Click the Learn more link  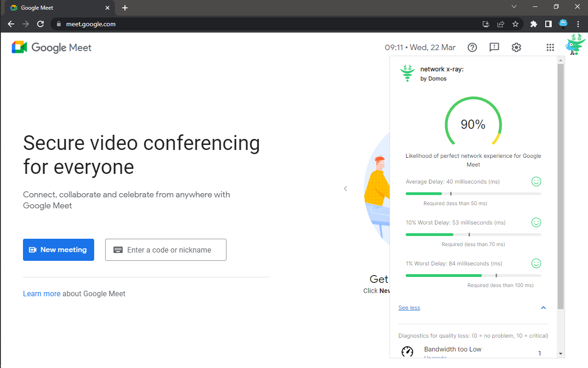[42, 293]
